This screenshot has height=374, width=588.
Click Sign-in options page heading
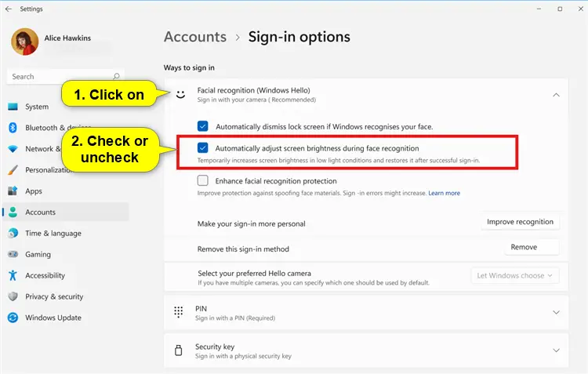299,37
